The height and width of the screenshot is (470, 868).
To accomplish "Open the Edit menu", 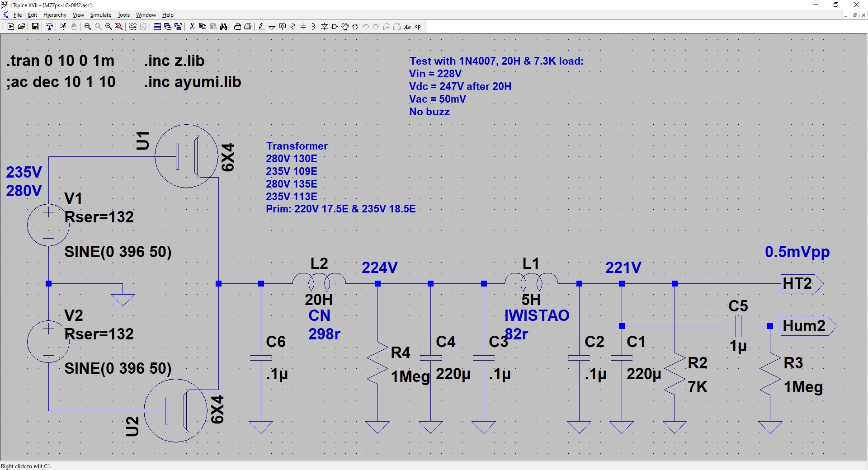I will 33,15.
